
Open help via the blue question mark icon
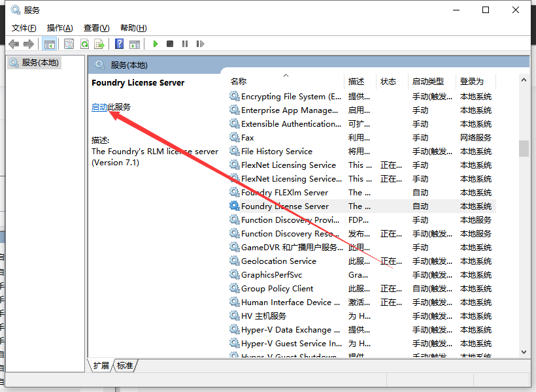pos(118,43)
